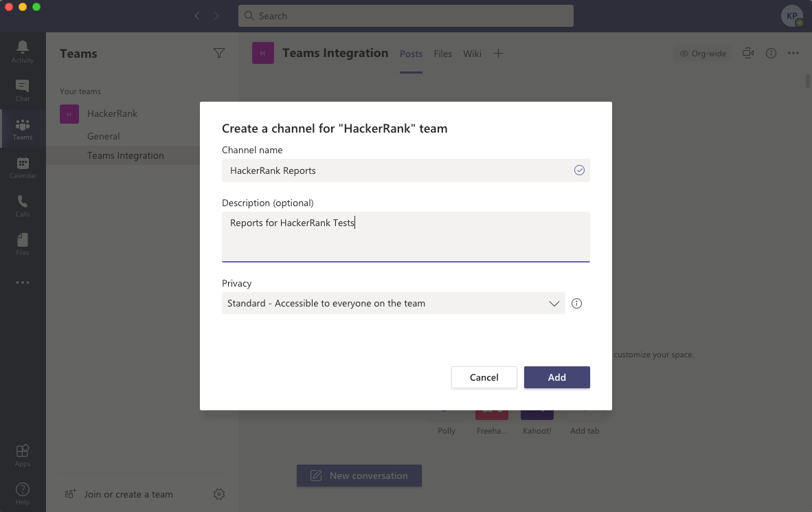Add a new tab with the plus icon

click(x=498, y=54)
